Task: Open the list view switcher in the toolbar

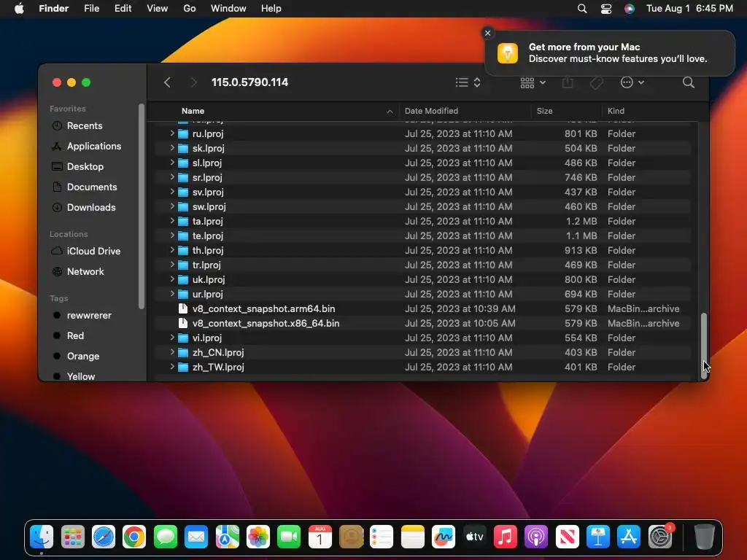Action: pos(468,82)
